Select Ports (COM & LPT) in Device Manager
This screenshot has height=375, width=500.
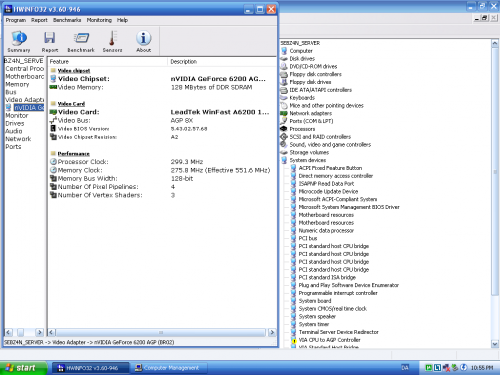tap(311, 121)
